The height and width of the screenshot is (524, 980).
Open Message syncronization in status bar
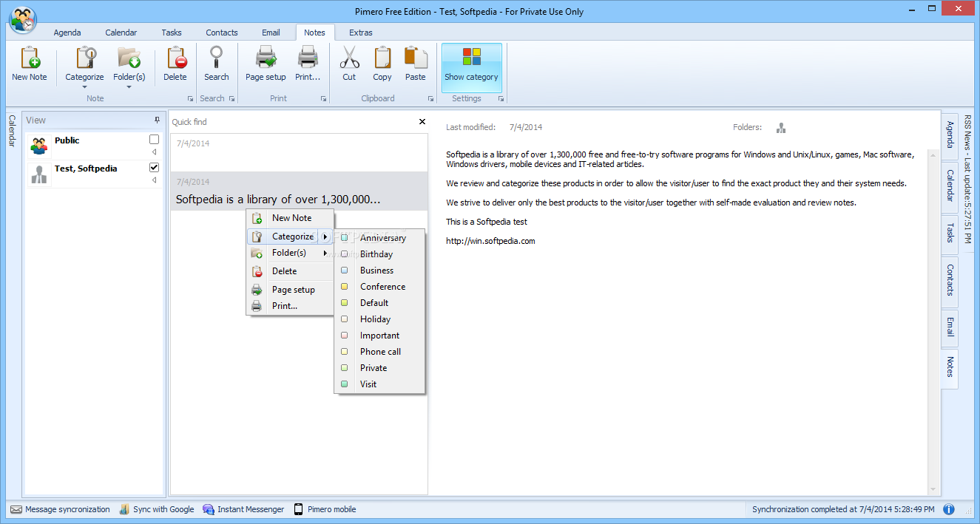pos(60,509)
